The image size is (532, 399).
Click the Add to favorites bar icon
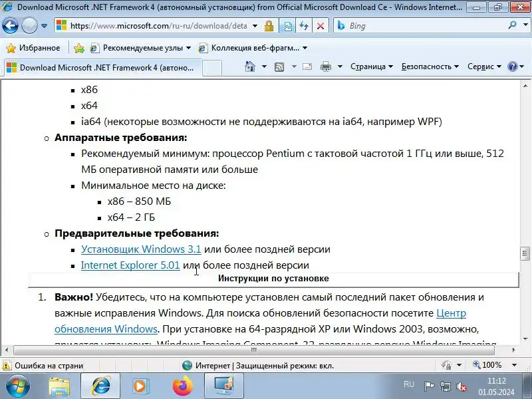tap(79, 48)
